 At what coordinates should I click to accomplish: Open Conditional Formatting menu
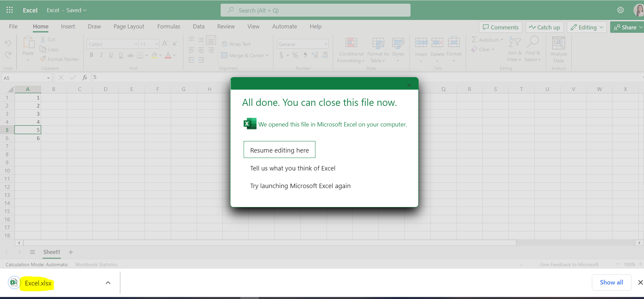[351, 50]
